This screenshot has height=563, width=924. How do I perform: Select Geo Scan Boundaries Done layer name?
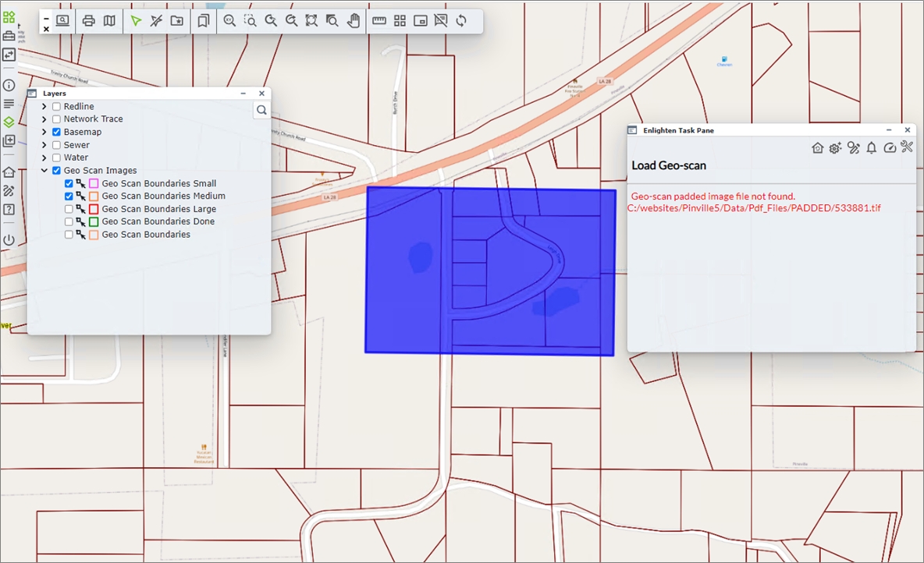(x=158, y=221)
